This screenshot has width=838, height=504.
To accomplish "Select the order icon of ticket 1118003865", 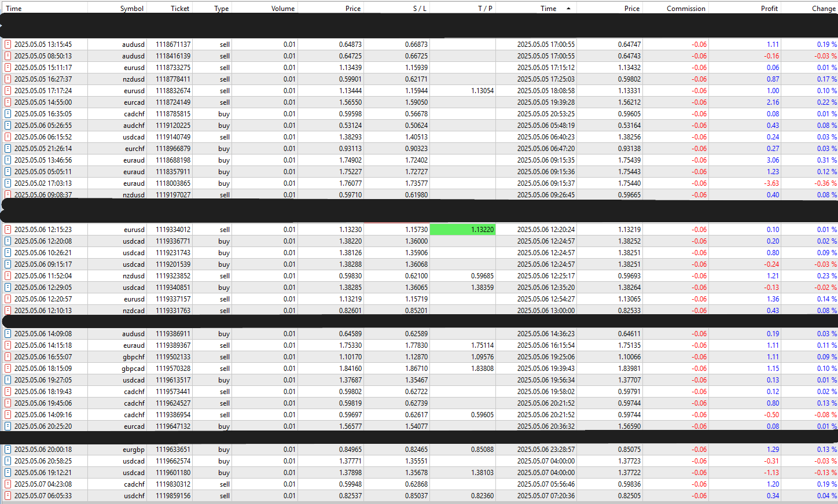I will [8, 183].
